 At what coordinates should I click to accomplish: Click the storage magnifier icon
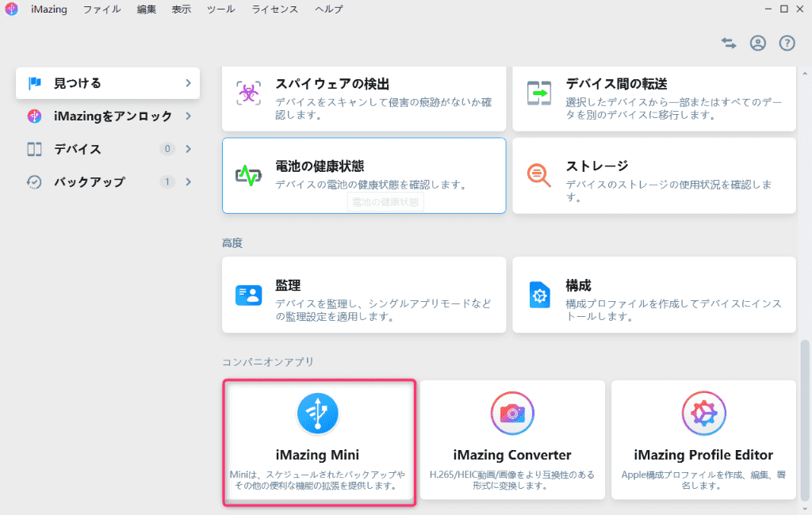539,175
